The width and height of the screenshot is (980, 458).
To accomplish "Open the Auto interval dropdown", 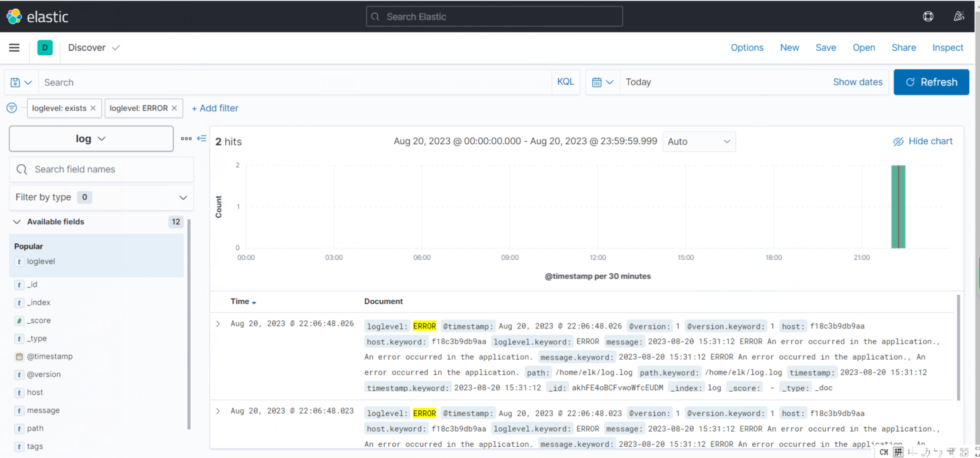I will [699, 141].
